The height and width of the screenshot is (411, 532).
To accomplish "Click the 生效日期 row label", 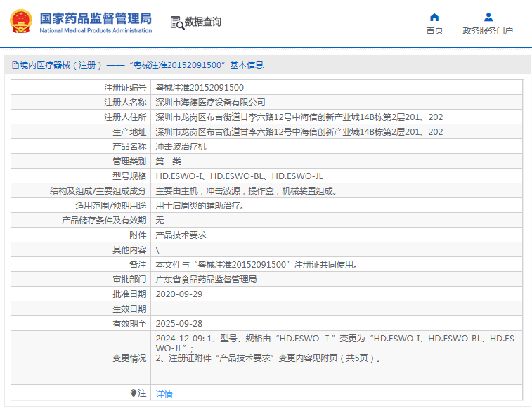I will (129, 309).
